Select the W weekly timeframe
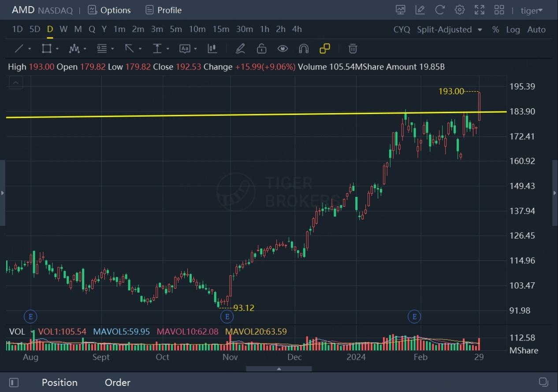This screenshot has height=392, width=558. coord(63,29)
